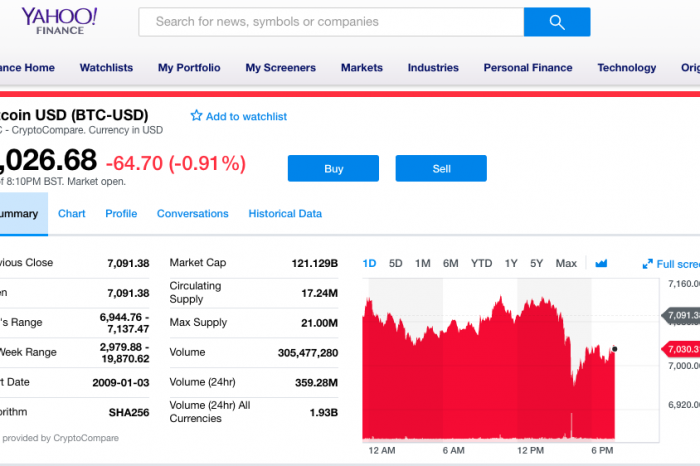Click the All Currencies volume 1.93B
The image size is (700, 466).
(x=324, y=412)
